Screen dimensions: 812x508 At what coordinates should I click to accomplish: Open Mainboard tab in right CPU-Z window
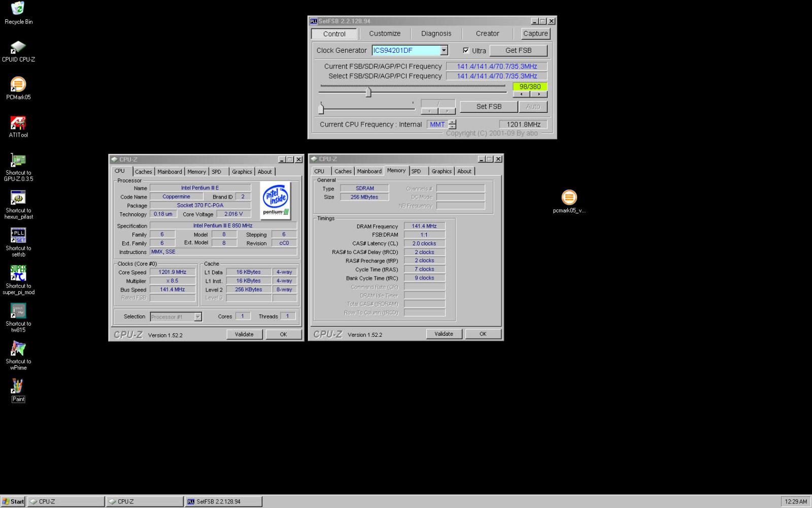(x=369, y=171)
